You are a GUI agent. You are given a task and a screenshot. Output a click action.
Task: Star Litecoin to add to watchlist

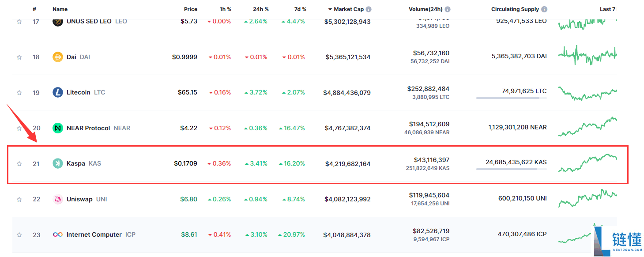[x=19, y=93]
